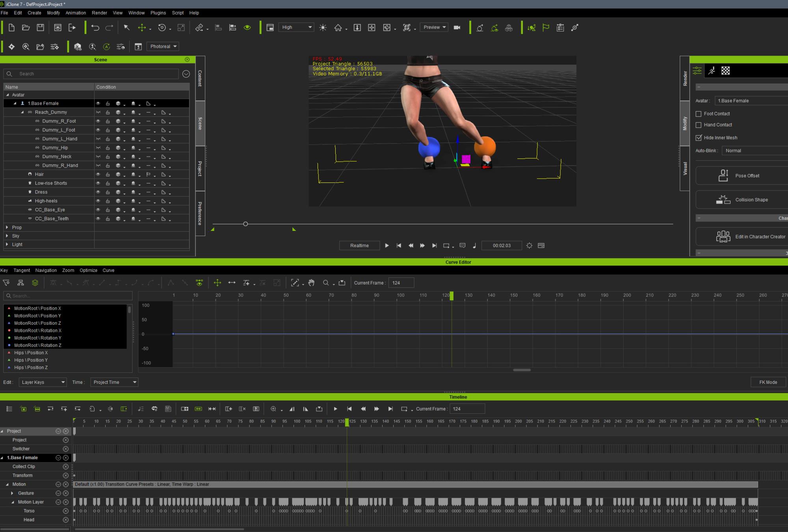Click the Redo arrow icon
788x532 pixels.
pos(109,28)
